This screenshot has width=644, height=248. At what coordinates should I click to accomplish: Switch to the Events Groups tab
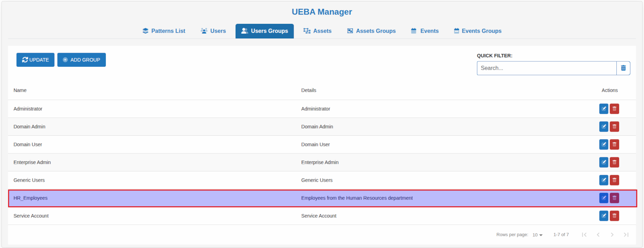point(478,31)
